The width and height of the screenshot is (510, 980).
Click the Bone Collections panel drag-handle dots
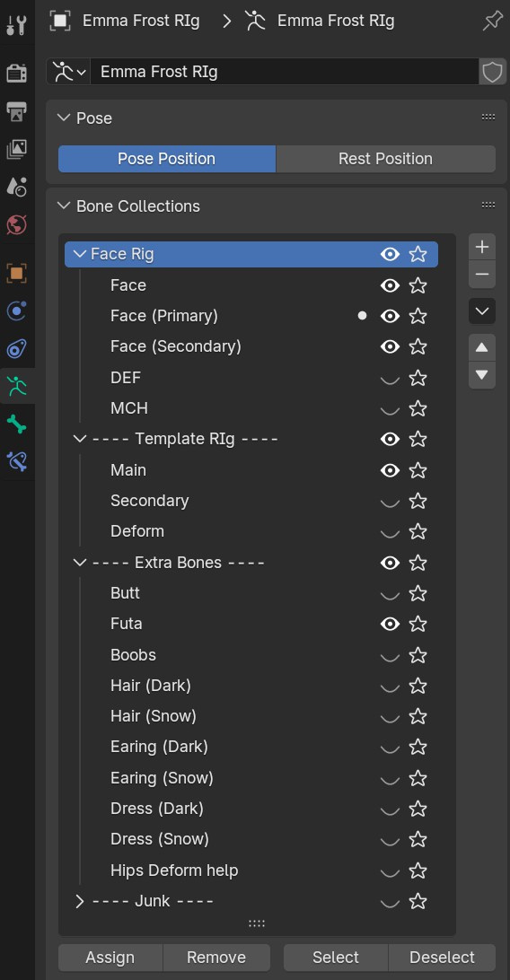coord(488,205)
